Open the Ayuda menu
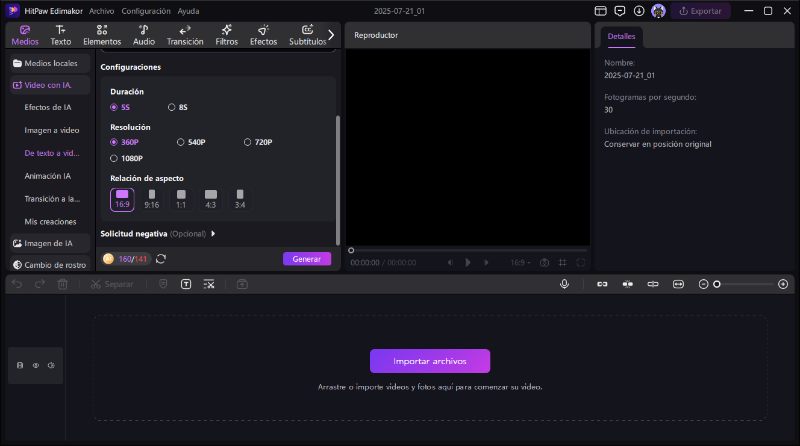The width and height of the screenshot is (800, 446). [188, 11]
